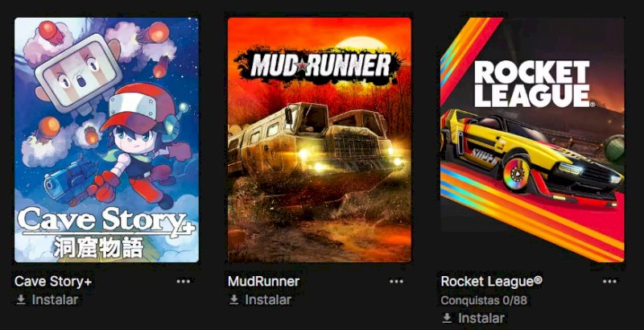644x330 pixels.
Task: Click the Cave Story+ logo on the cover
Action: coord(106,233)
